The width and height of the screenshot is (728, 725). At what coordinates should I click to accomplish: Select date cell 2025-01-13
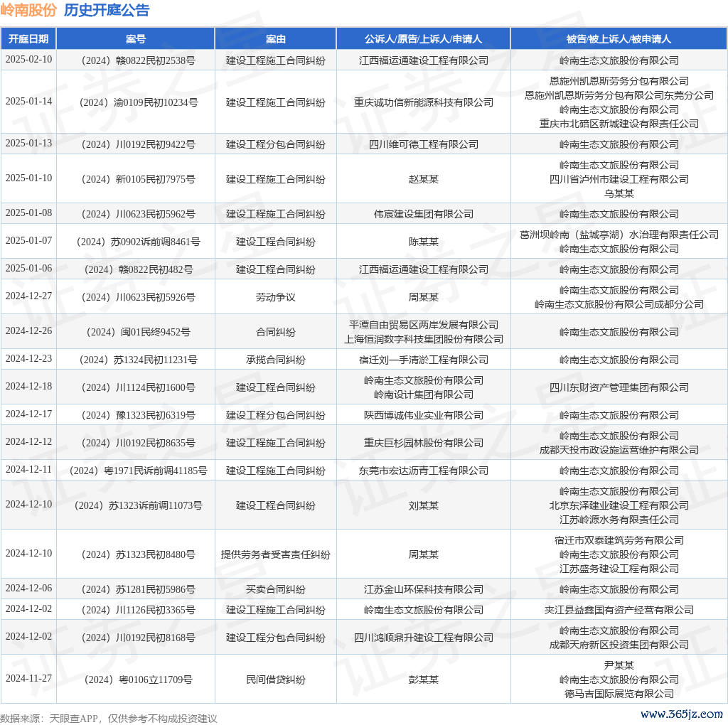pyautogui.click(x=28, y=143)
